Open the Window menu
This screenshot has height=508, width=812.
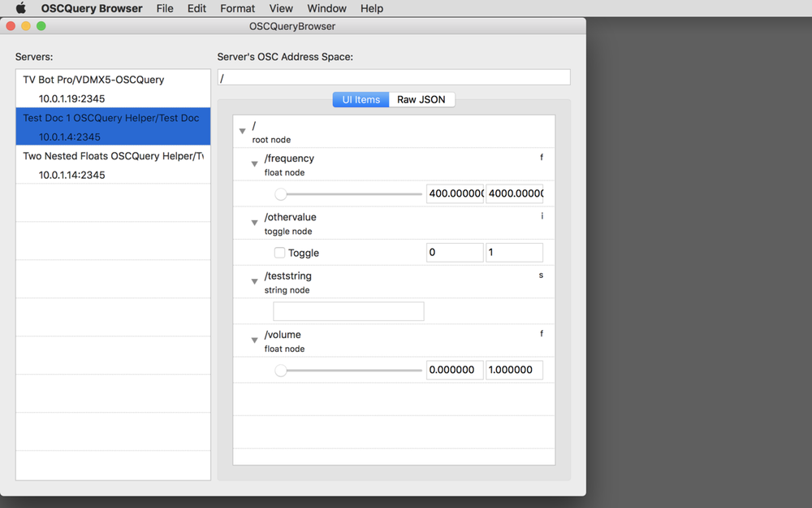[326, 8]
